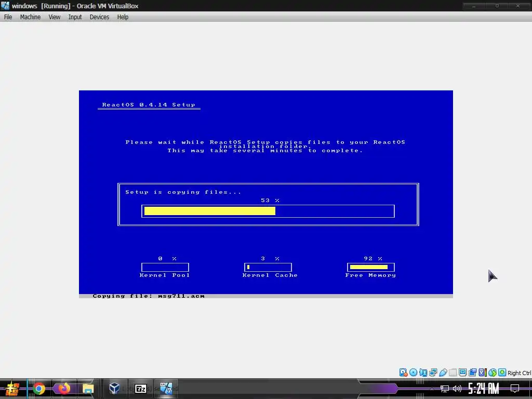Switch to the 7-Zip taskbar window
The width and height of the screenshot is (532, 399).
tap(140, 389)
